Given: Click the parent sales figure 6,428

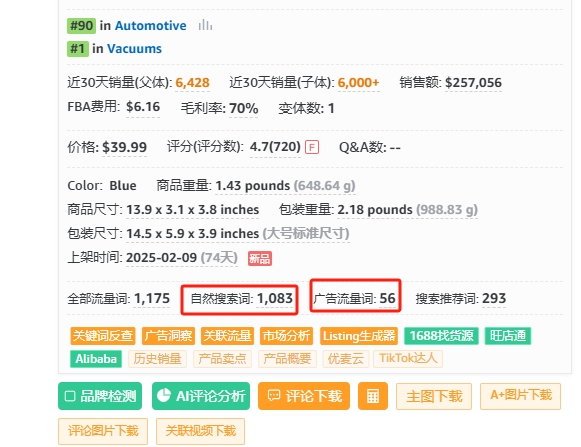Looking at the screenshot, I should tap(192, 82).
